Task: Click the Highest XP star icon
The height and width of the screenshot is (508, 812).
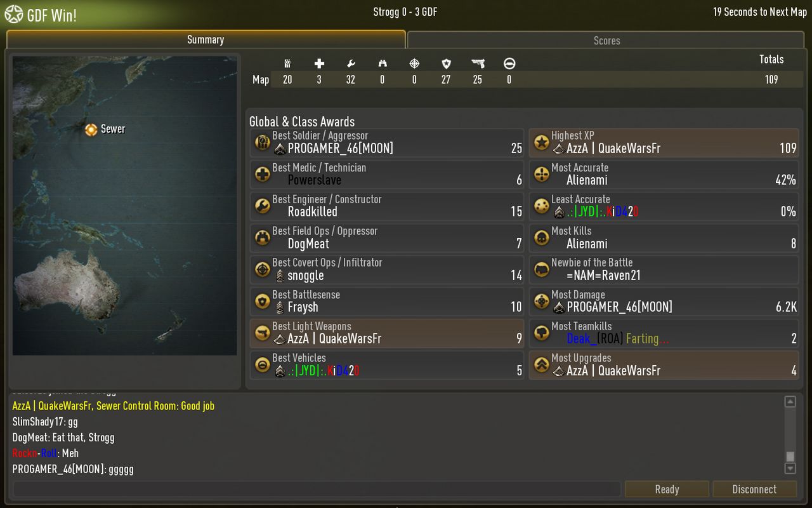Action: [x=541, y=142]
